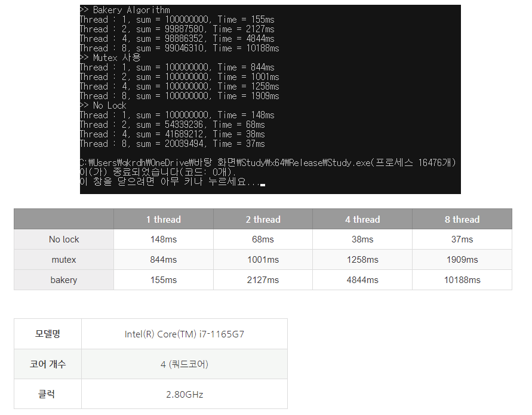This screenshot has height=415, width=532.
Task: Click console line with sum = 54339236
Action: pos(173,125)
